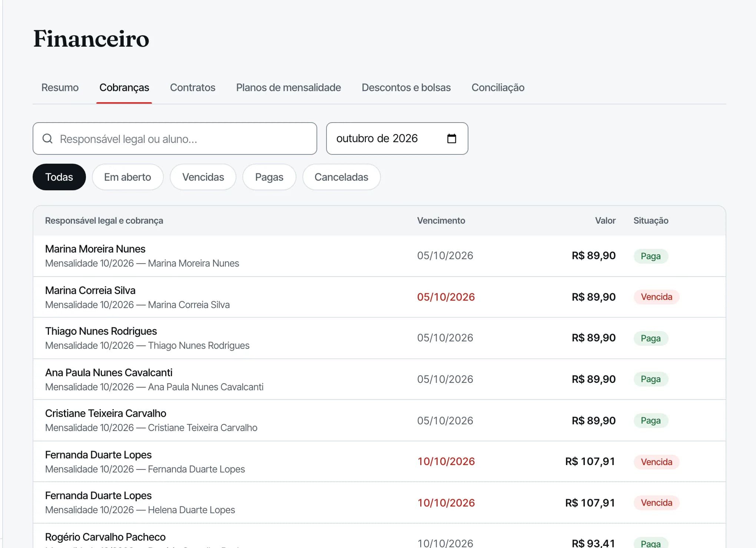Open Ana Paula Nunes Cavalcanti row
This screenshot has width=756, height=548.
(x=379, y=379)
